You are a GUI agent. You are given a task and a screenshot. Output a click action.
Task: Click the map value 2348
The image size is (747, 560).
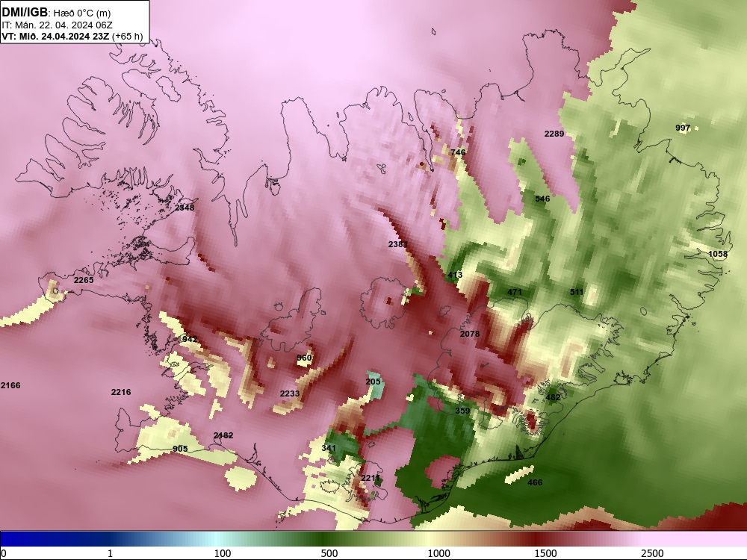click(x=185, y=208)
